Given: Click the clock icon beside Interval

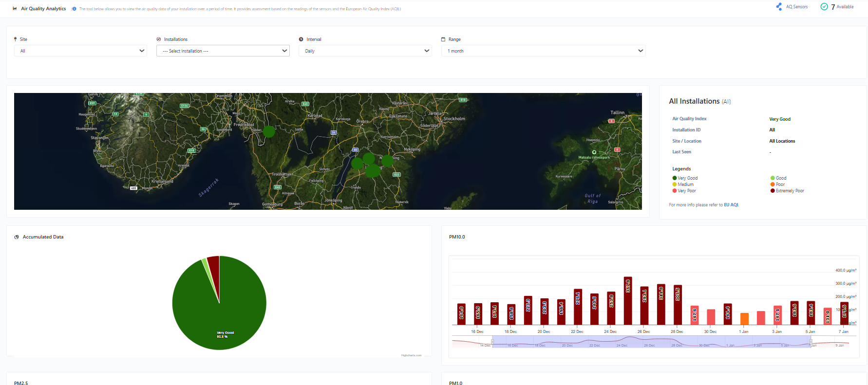Looking at the screenshot, I should click(301, 39).
